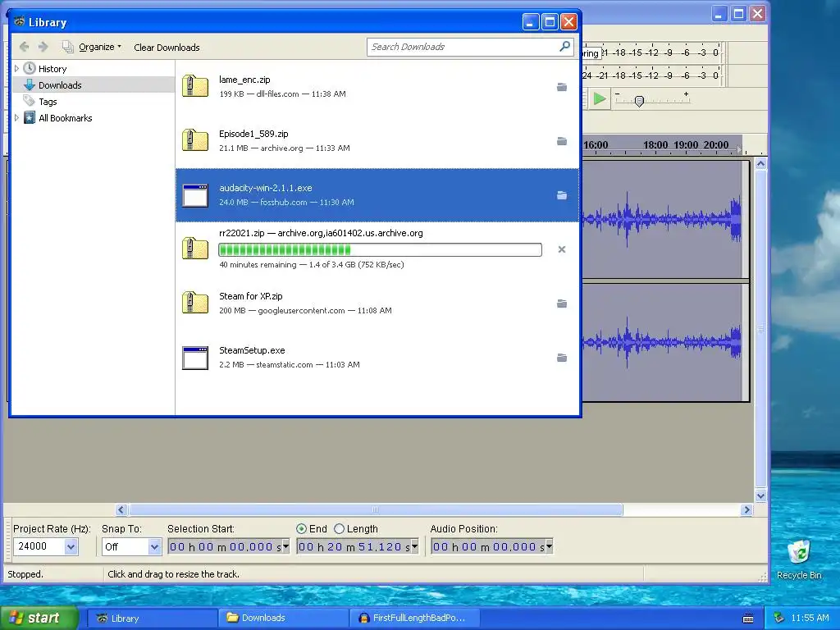Select Tags in the Library sidebar
This screenshot has width=840, height=630.
[47, 102]
